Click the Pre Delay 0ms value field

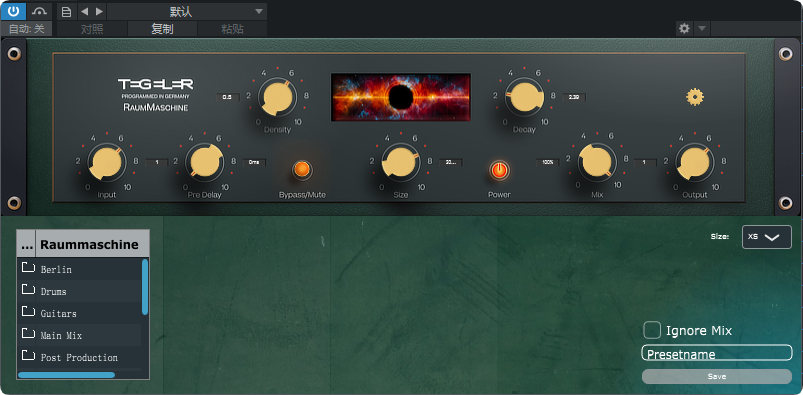click(255, 162)
